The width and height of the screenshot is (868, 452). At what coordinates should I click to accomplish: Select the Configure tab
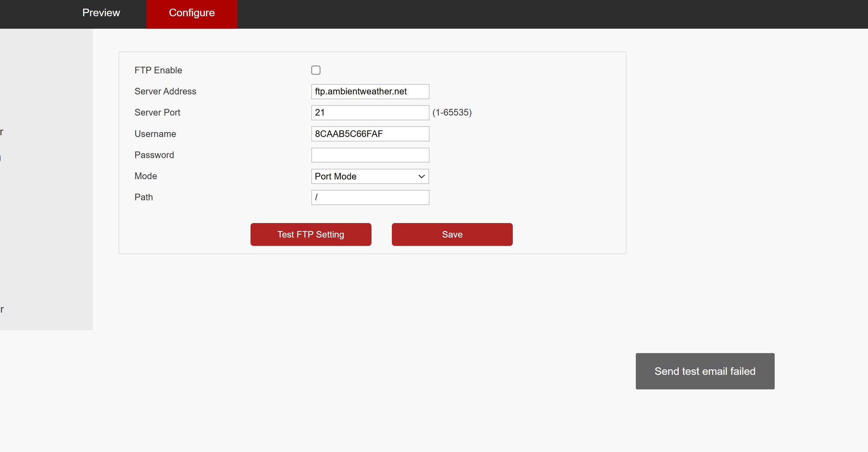[191, 13]
